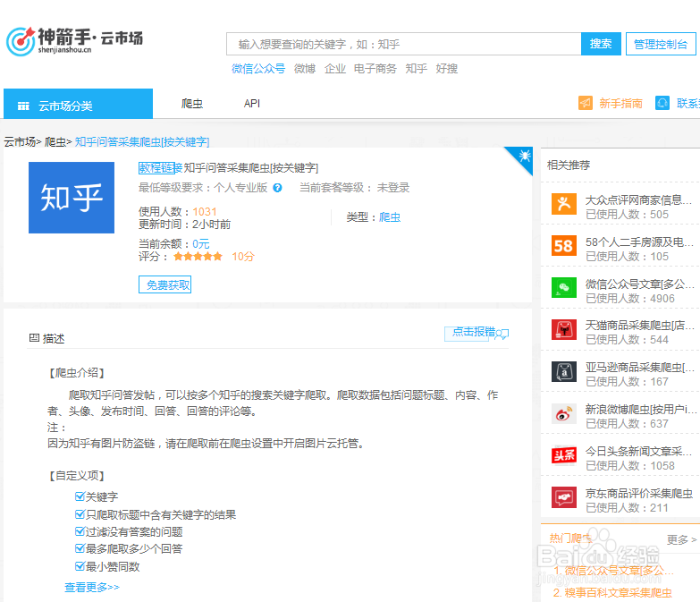Select 微信公众号 search suggestion

258,69
